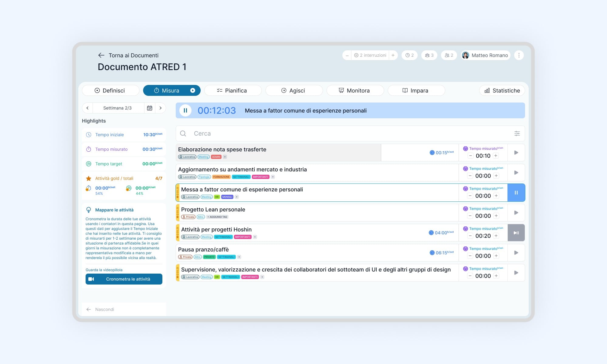Screen dimensions: 607x364
Task: Open the three-dot more options menu
Action: pos(519,55)
